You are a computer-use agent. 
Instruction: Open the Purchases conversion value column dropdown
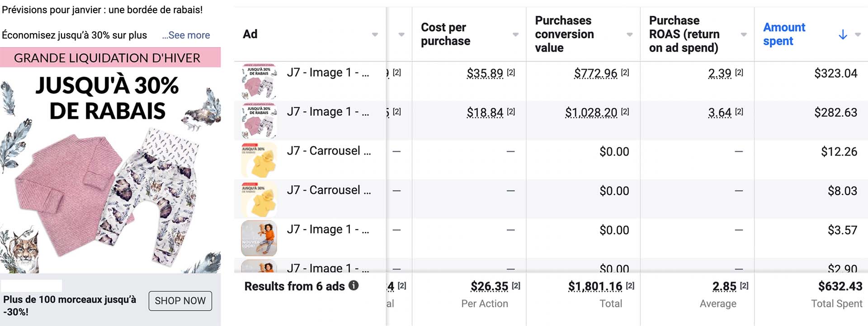[629, 35]
